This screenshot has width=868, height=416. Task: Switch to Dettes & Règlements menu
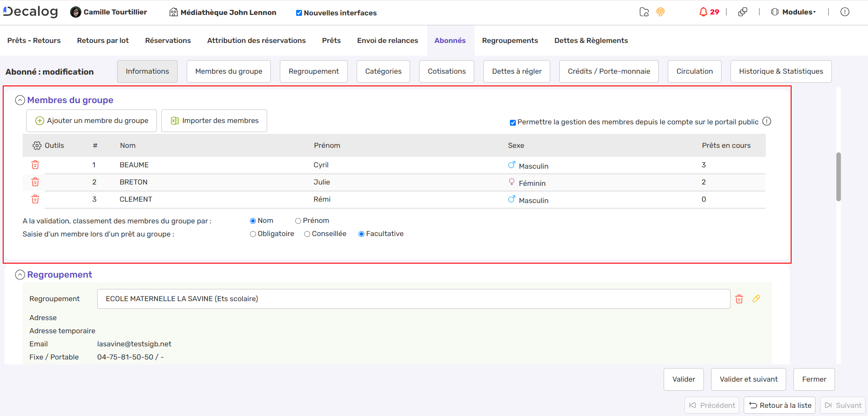pos(591,41)
